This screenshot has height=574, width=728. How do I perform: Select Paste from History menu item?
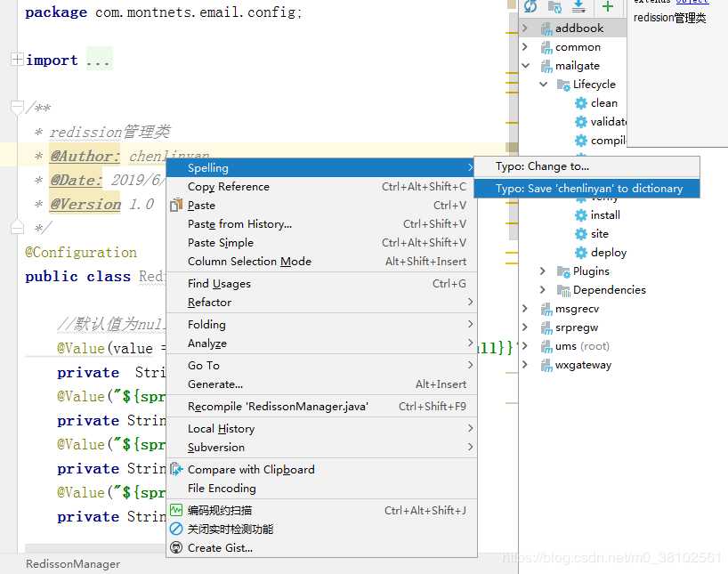click(x=321, y=224)
